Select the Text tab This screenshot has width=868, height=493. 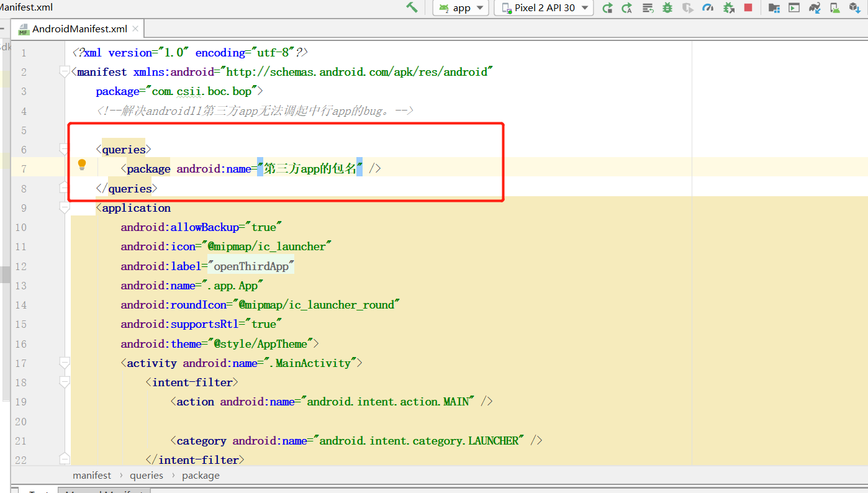[x=40, y=491]
